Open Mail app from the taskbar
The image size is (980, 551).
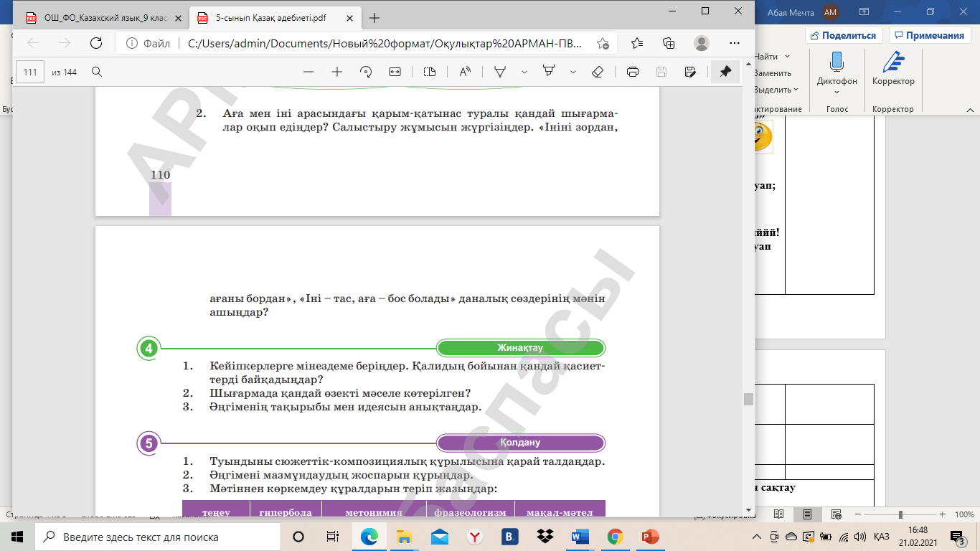click(x=439, y=537)
